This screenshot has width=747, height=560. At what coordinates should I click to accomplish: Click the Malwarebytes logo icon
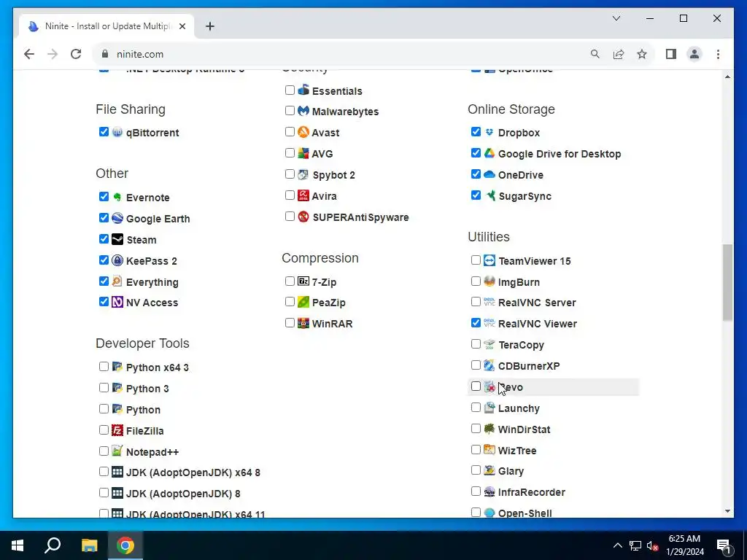303,111
